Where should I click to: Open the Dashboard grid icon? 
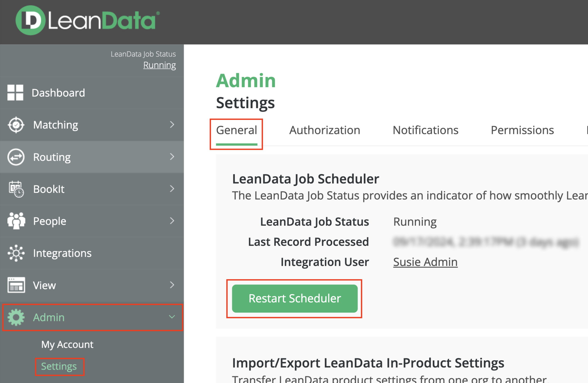coord(15,93)
